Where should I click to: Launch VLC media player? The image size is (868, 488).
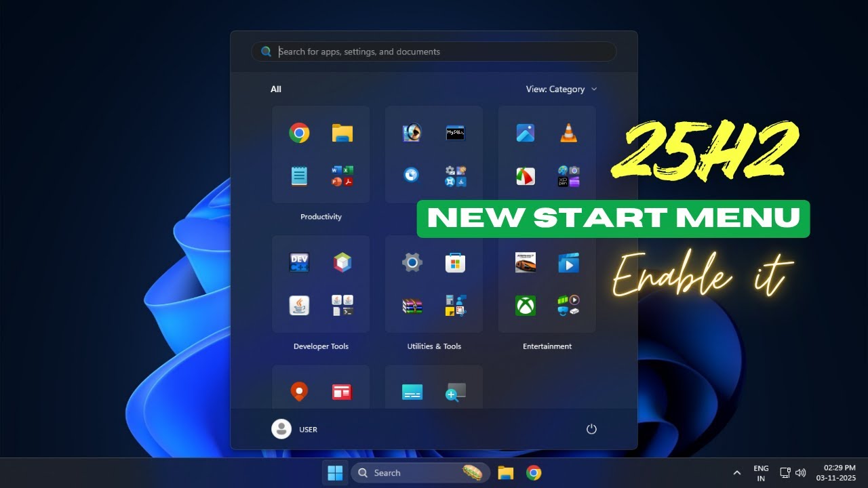tap(568, 133)
